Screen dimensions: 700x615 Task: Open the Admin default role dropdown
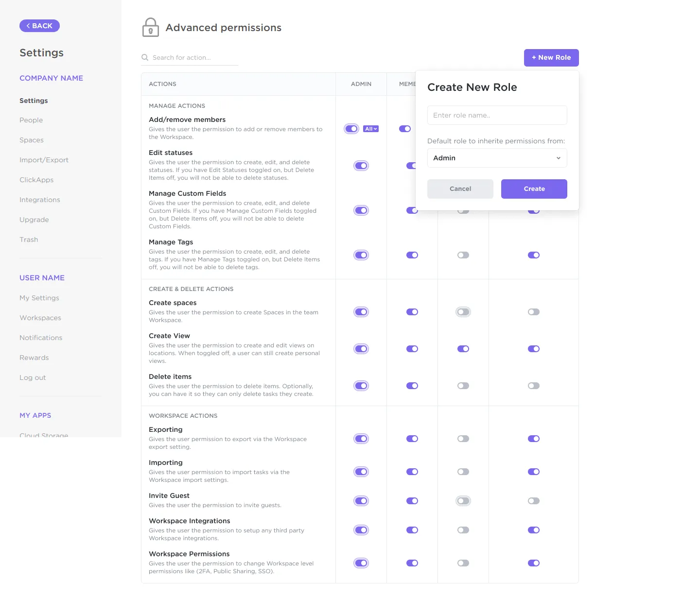[x=497, y=158]
